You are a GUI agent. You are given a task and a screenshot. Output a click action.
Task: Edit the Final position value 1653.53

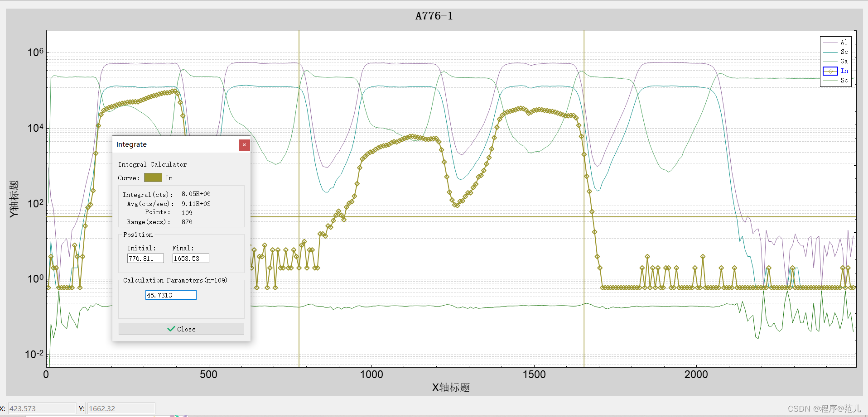pyautogui.click(x=190, y=258)
